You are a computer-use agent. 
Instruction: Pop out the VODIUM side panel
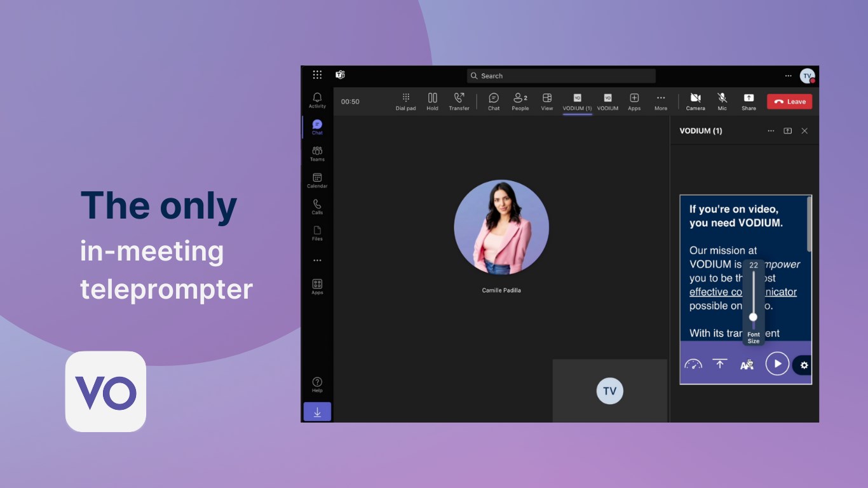coord(787,131)
